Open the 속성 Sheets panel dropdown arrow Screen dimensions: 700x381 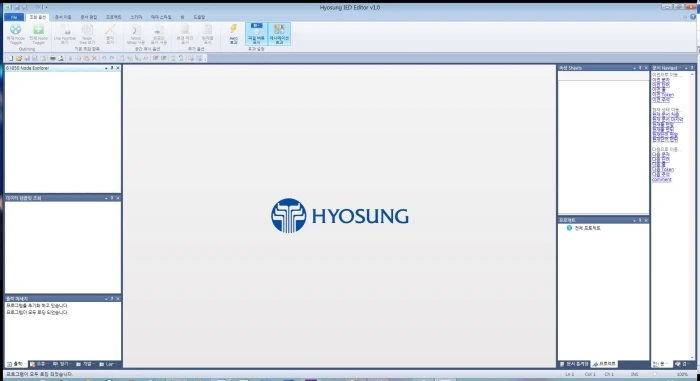pyautogui.click(x=634, y=68)
